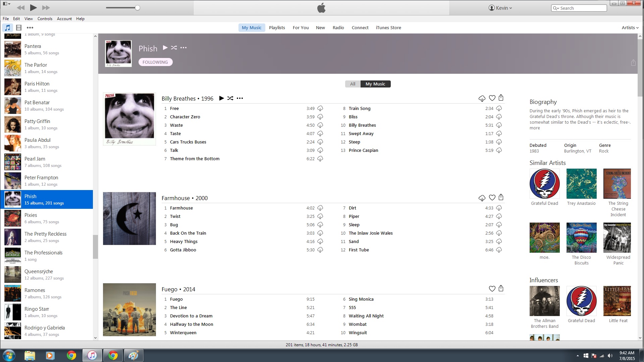
Task: Open the three-dots more menu in the toolbar
Action: click(x=30, y=28)
